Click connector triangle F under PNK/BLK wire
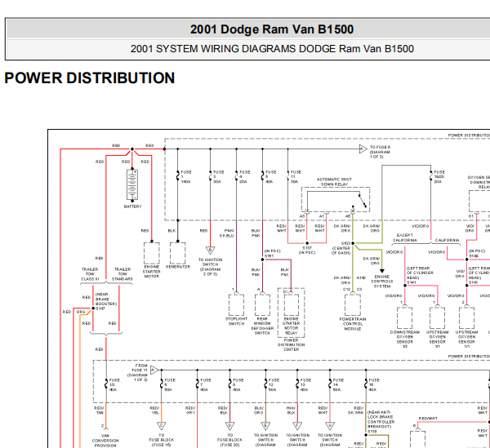Image resolution: width=490 pixels, height=448 pixels. click(297, 425)
